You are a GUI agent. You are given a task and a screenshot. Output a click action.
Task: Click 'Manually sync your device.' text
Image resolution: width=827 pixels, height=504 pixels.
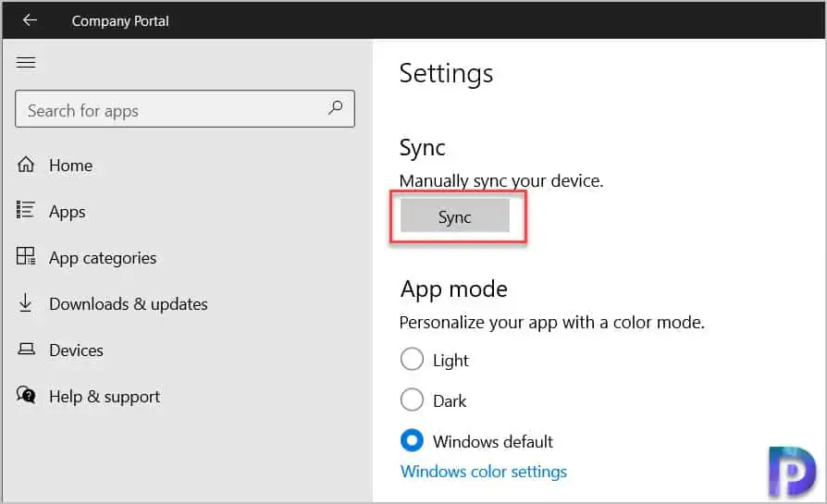[501, 181]
